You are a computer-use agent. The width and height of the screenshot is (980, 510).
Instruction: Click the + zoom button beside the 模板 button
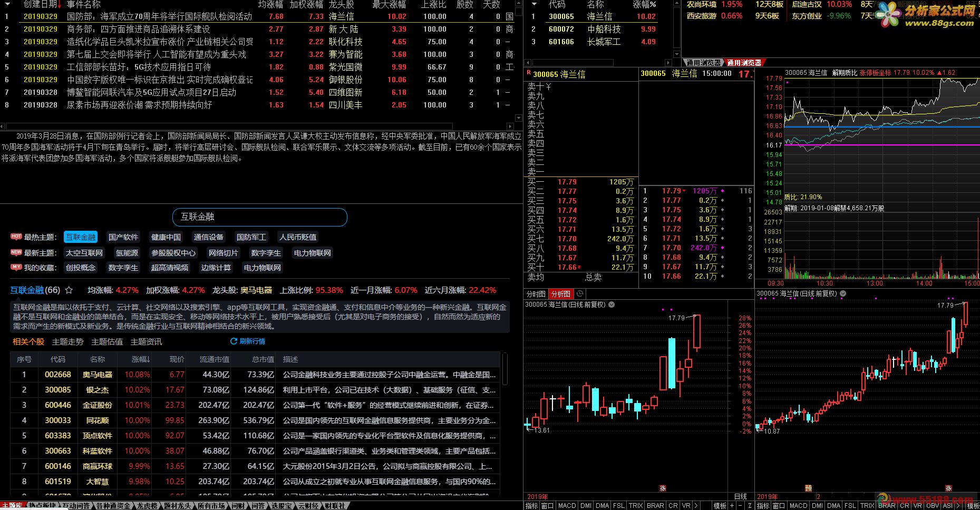point(732,506)
